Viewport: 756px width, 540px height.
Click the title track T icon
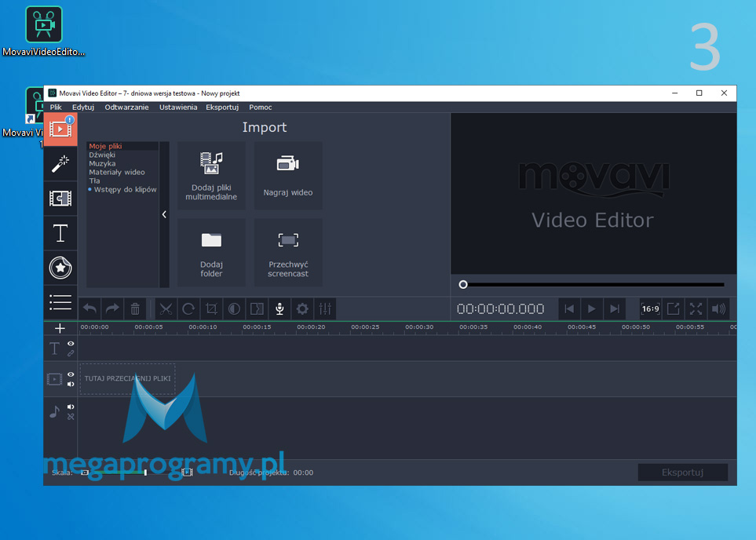point(54,348)
